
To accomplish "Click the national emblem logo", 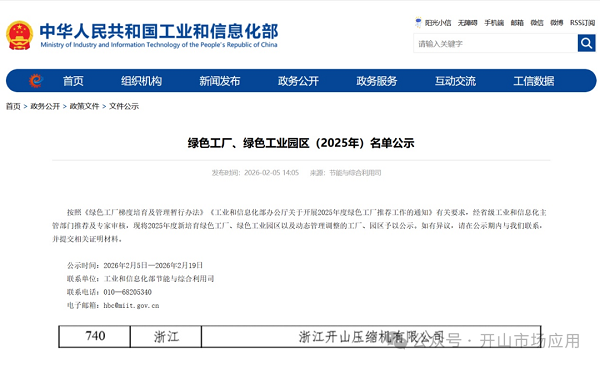I will (x=19, y=35).
